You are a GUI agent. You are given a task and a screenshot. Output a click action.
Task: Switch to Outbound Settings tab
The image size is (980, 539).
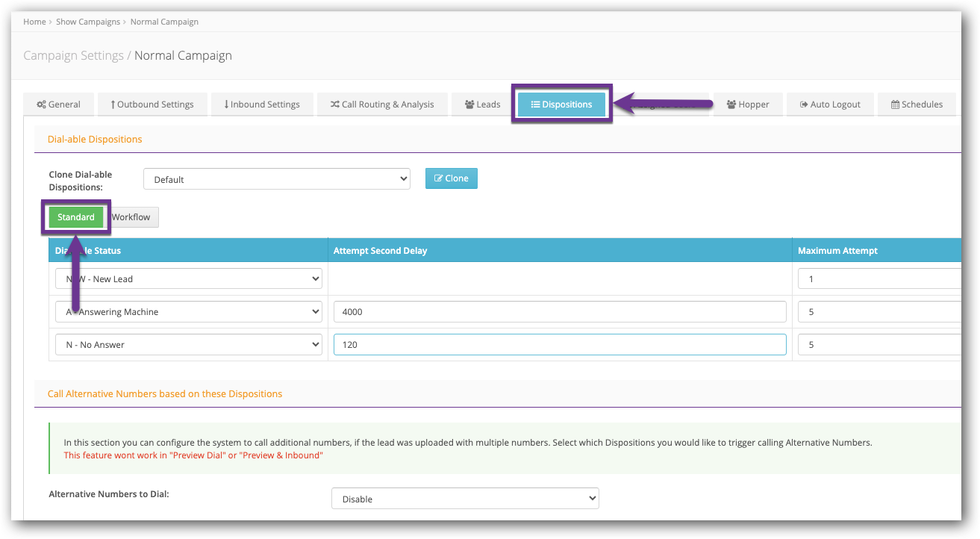152,105
